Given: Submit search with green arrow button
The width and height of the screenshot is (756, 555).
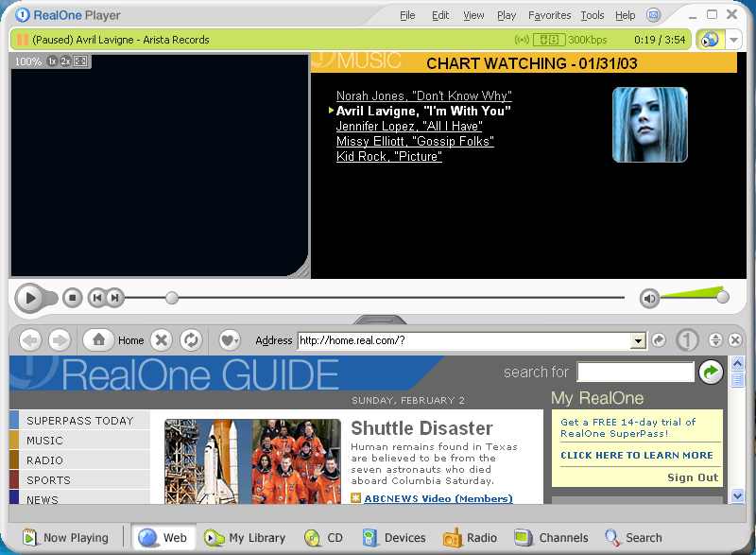Looking at the screenshot, I should 711,372.
